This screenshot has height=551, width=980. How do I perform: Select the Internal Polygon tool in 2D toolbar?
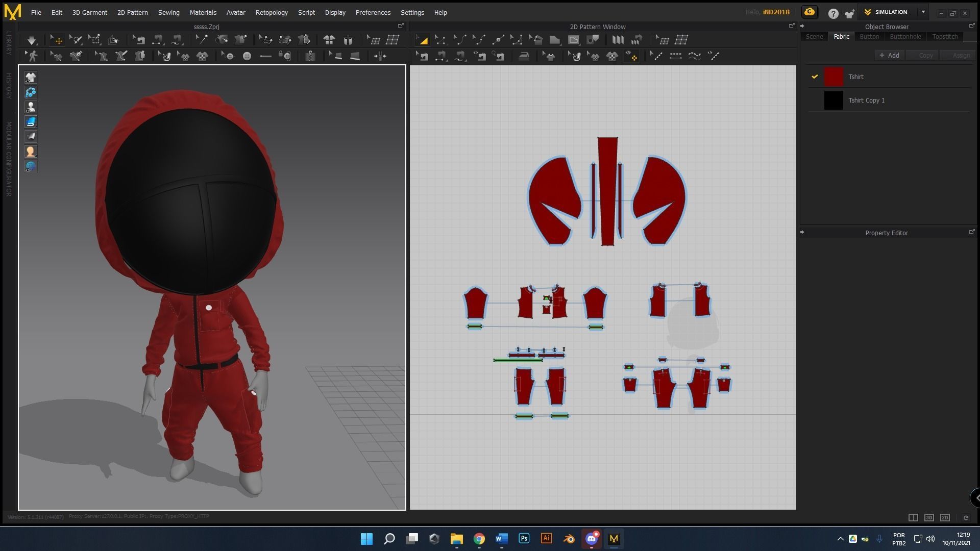(x=574, y=40)
